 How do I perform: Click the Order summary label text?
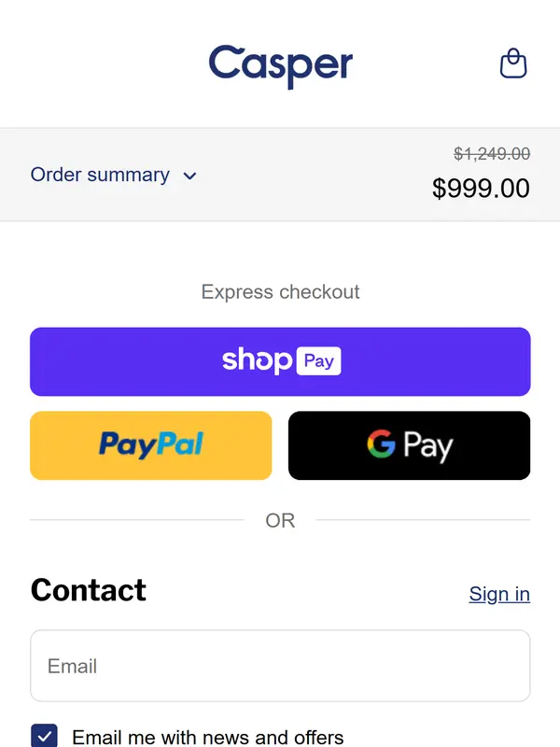pos(100,175)
